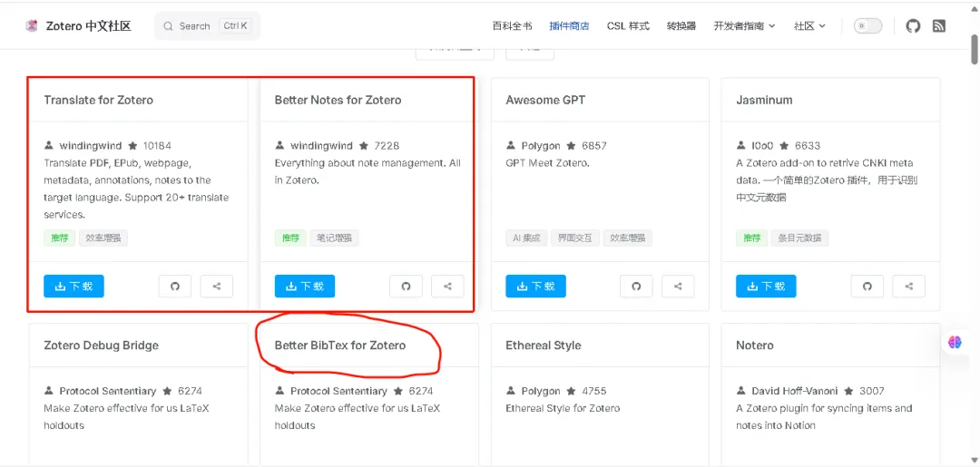Open 转换器 nav item

coord(681,26)
